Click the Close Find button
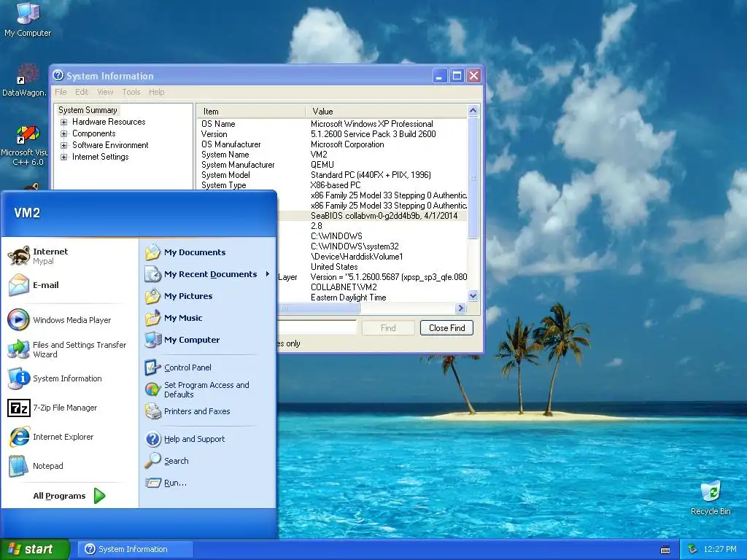This screenshot has height=560, width=747. (x=446, y=328)
